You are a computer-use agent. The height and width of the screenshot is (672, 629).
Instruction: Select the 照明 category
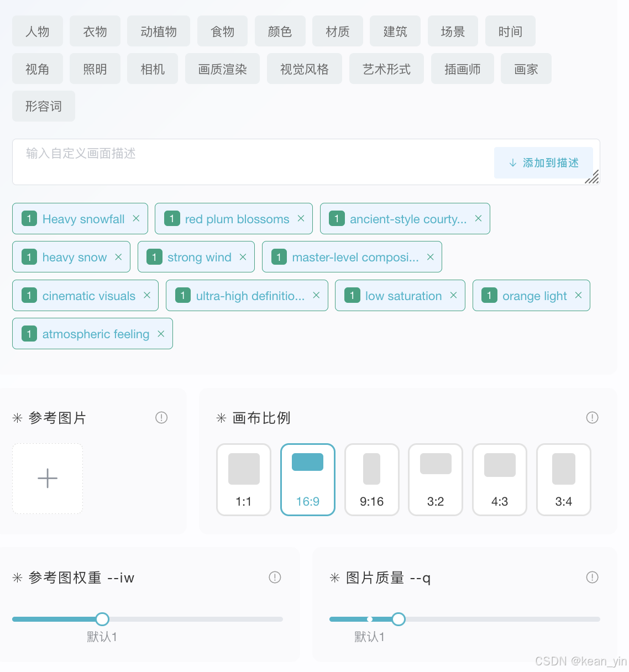[95, 69]
